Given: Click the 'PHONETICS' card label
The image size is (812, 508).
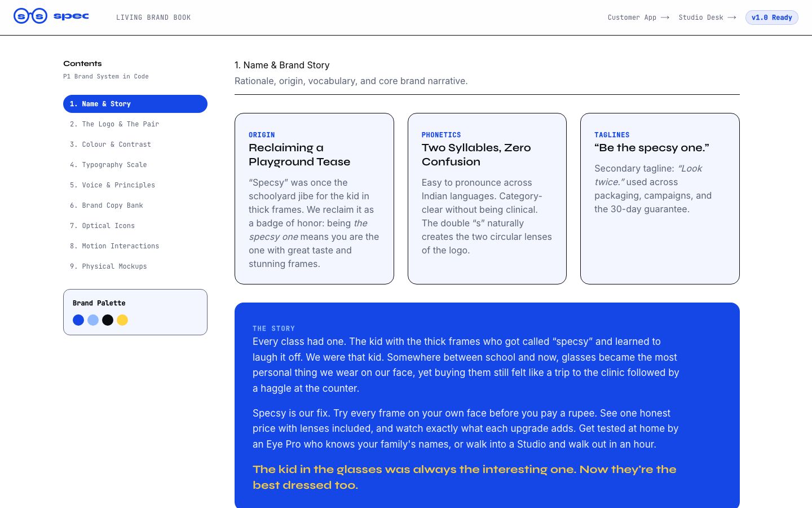Looking at the screenshot, I should click(442, 135).
